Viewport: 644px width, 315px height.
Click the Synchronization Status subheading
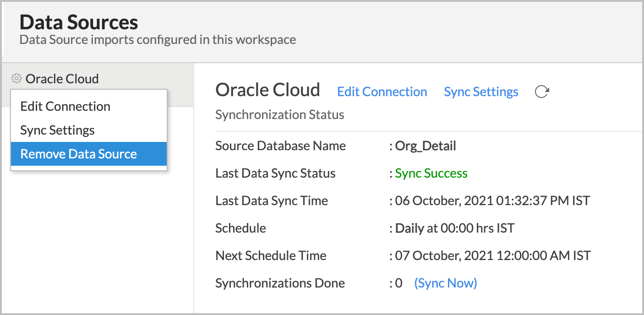[279, 114]
